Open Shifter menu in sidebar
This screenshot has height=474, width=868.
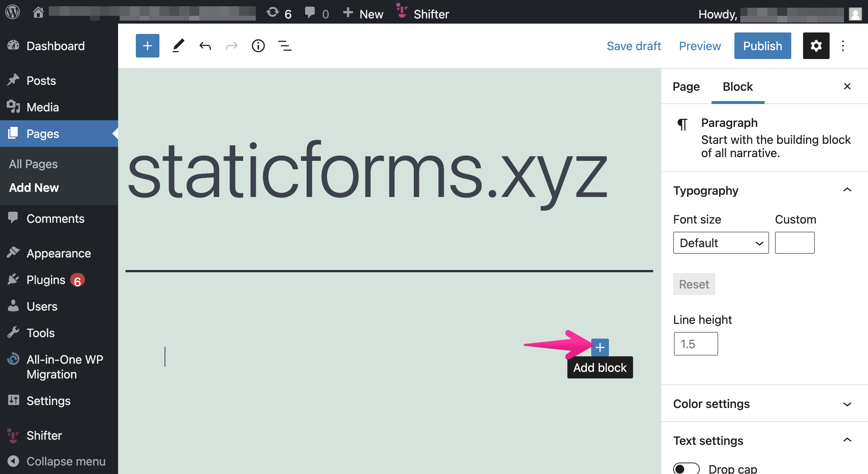pyautogui.click(x=59, y=435)
